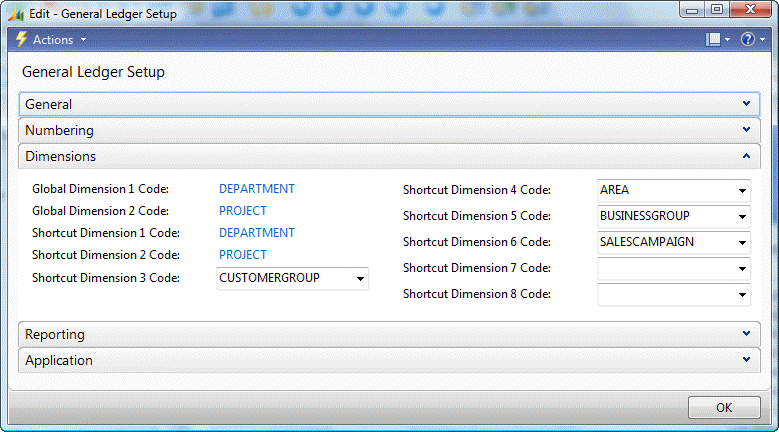Collapse the Dimensions FastTab chevron
Viewport: 779px width, 432px height.
(746, 156)
